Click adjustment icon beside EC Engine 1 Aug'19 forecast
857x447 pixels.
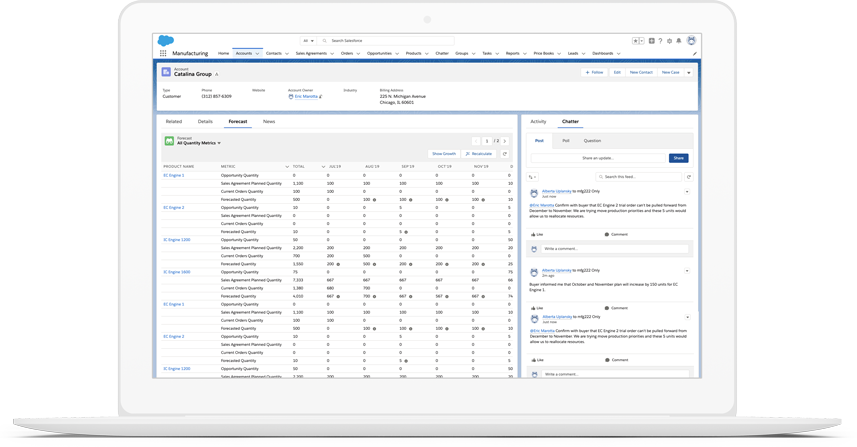coord(374,200)
